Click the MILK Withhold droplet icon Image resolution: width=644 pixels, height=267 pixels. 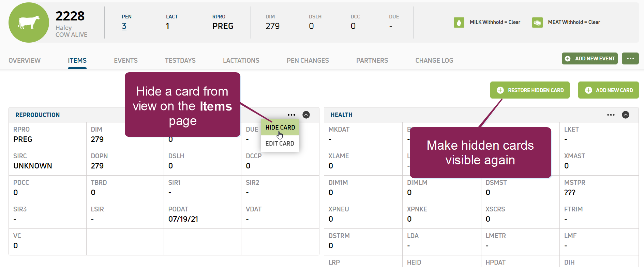[x=459, y=23]
